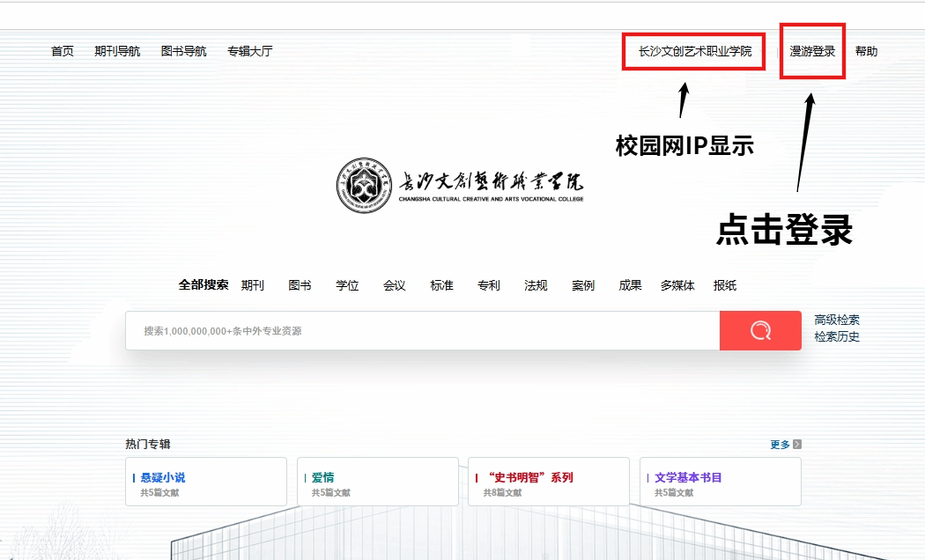This screenshot has width=925, height=560.
Task: Open the 悬疑小说 album card
Action: tap(206, 482)
